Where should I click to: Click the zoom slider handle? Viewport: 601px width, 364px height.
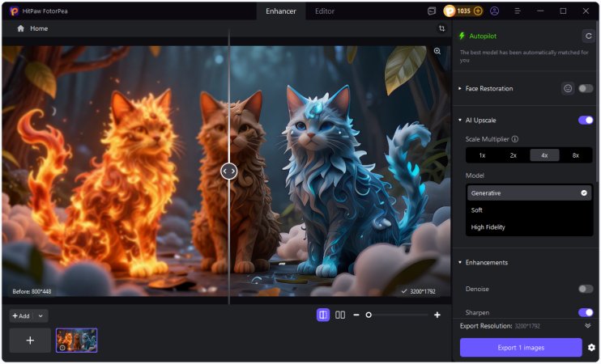coord(369,315)
